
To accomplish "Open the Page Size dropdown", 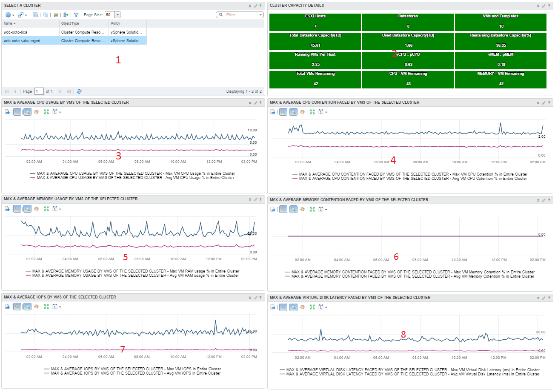I will point(118,14).
